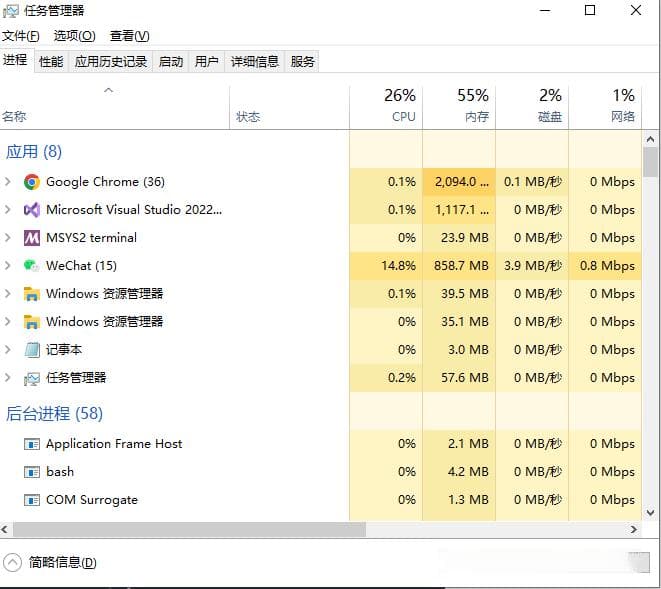Expand the MSYS2 terminal group
The image size is (661, 589).
coord(8,238)
